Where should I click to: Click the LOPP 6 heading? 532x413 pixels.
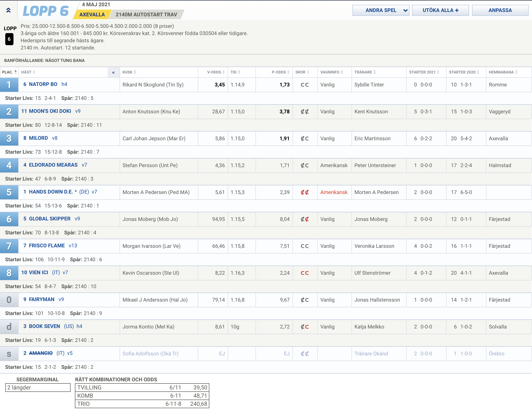[46, 11]
